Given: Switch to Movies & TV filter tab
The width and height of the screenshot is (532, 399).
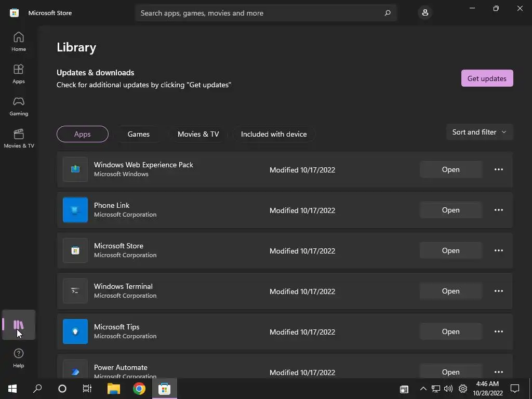Looking at the screenshot, I should point(198,134).
